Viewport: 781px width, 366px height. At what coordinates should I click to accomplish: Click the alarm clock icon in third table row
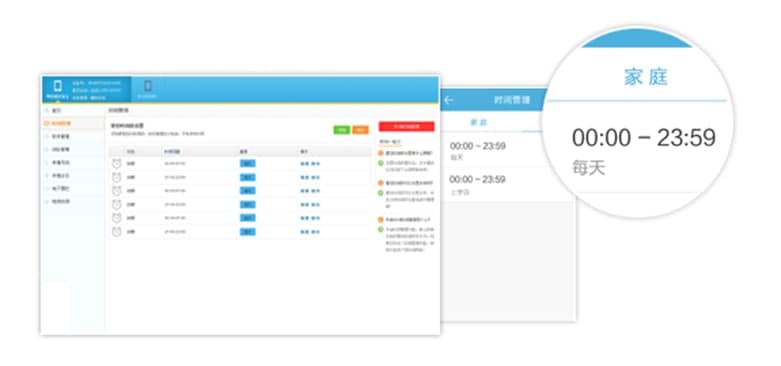(117, 191)
